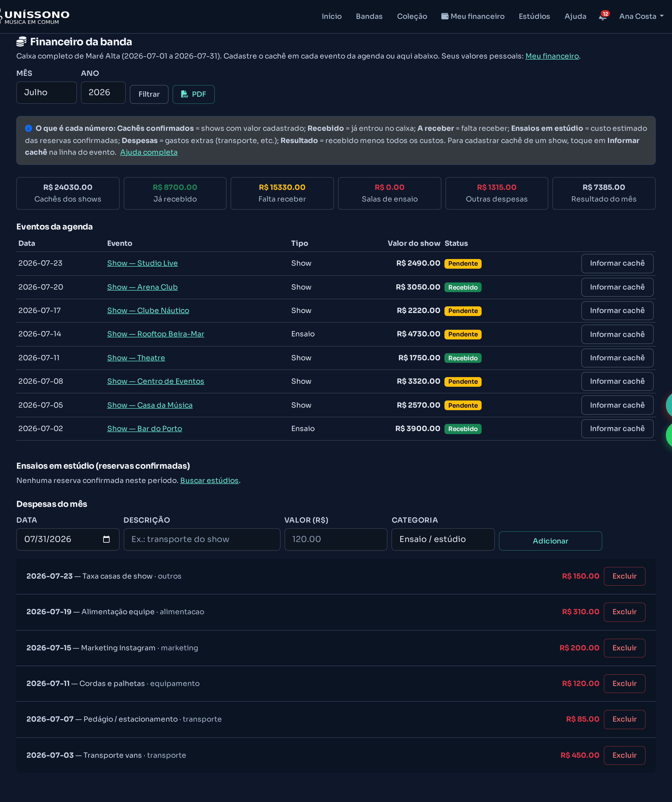Click the PDF export icon button
The height and width of the screenshot is (802, 672).
pos(193,94)
